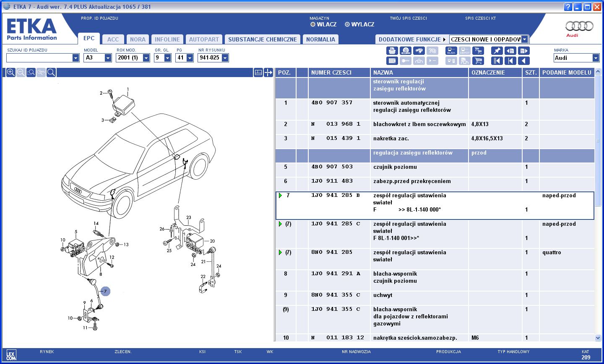Open the Normalia tab

coord(320,39)
